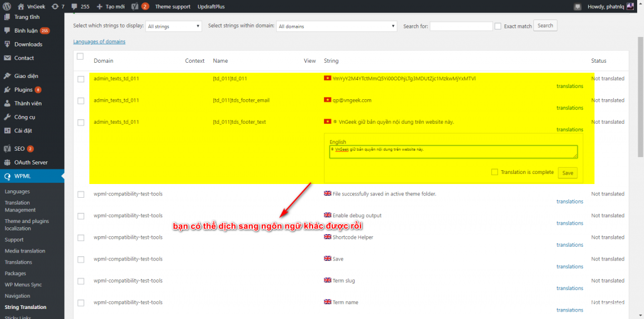Check the [td_011]td_011 row checkbox

click(x=81, y=79)
